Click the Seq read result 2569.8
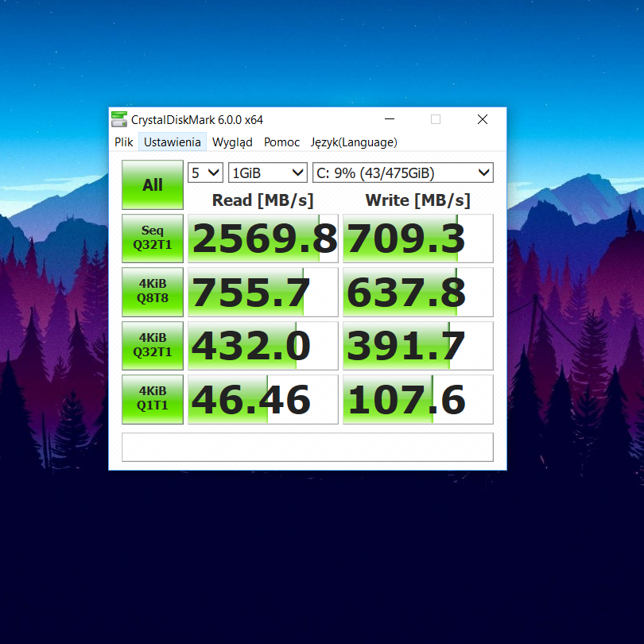The width and height of the screenshot is (644, 644). (263, 239)
